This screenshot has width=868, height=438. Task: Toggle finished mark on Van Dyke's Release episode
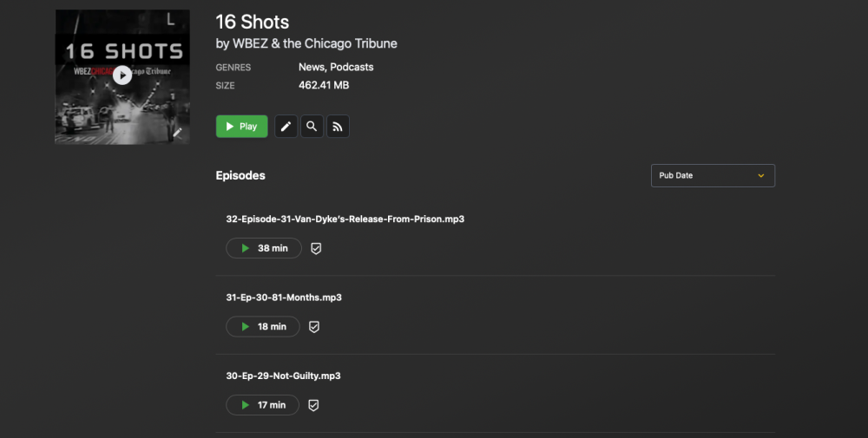[x=316, y=248]
